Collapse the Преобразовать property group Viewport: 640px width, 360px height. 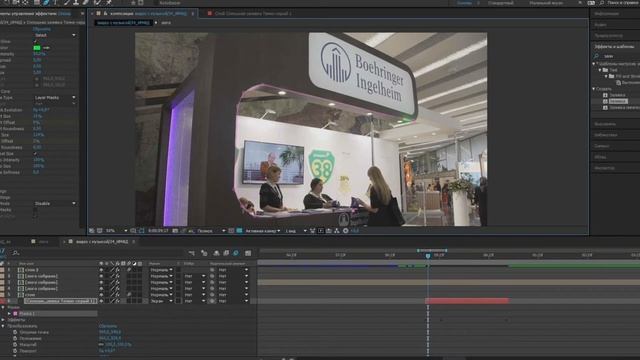(3, 326)
